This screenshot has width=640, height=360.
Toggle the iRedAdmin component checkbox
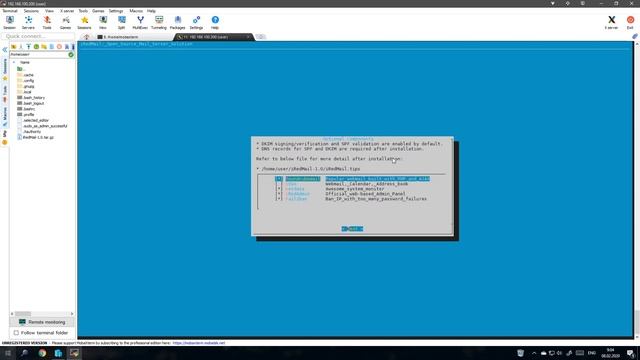[279, 194]
